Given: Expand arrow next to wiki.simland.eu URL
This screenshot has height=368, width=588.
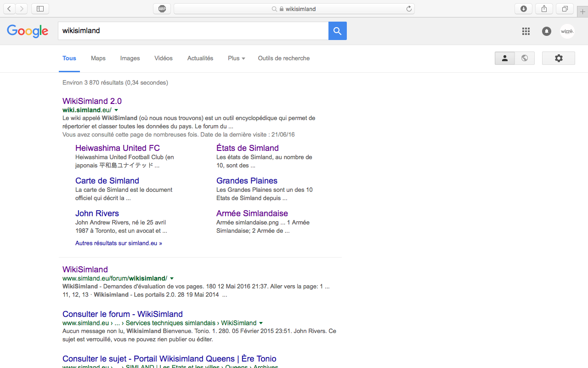Looking at the screenshot, I should pyautogui.click(x=116, y=110).
